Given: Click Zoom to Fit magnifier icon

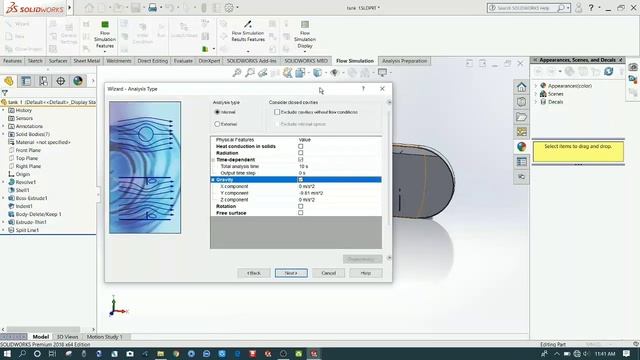Looking at the screenshot, I should [x=237, y=73].
